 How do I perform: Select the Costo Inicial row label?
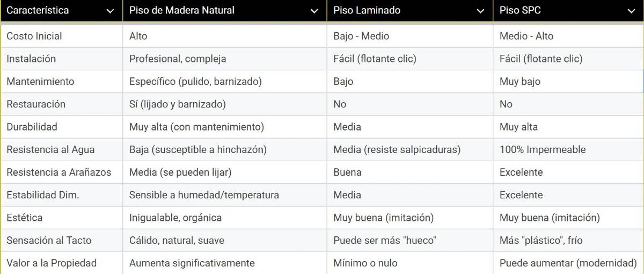pos(34,36)
